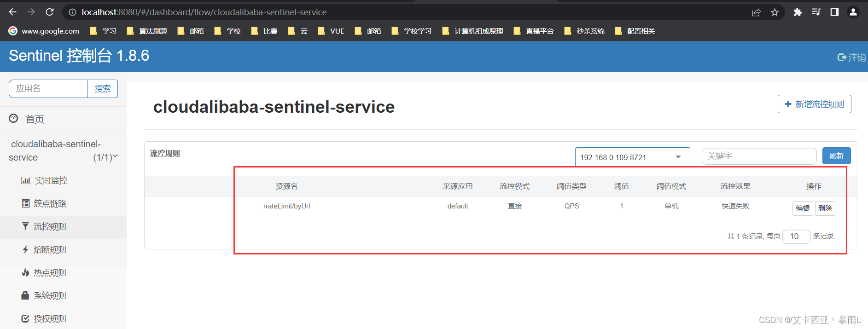
Task: Click the 新增流控规则 button
Action: click(x=814, y=104)
